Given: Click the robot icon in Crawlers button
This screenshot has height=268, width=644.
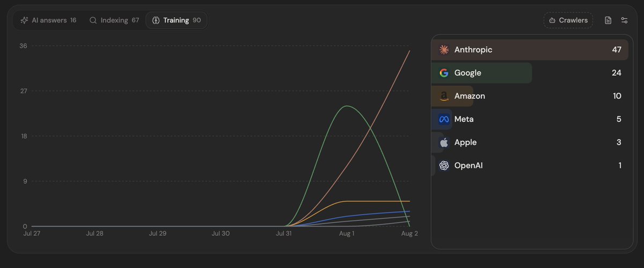Looking at the screenshot, I should [x=553, y=20].
